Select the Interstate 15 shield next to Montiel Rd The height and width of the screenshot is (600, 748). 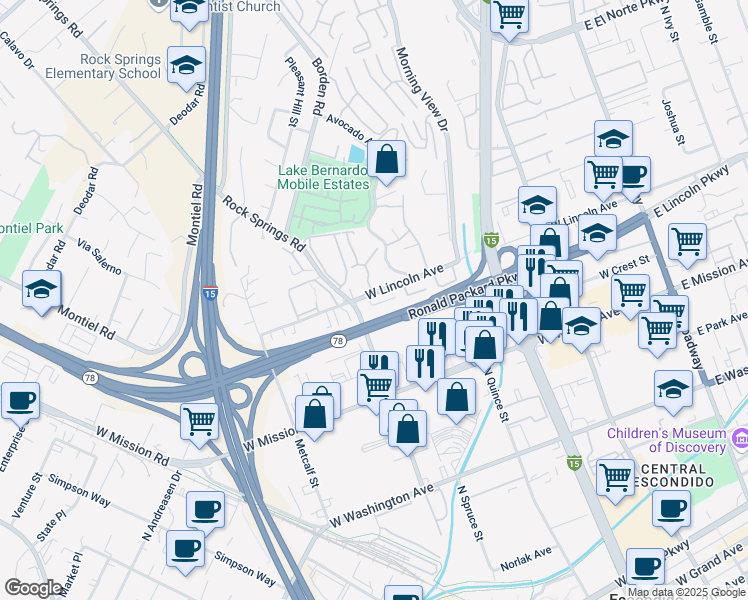click(210, 292)
